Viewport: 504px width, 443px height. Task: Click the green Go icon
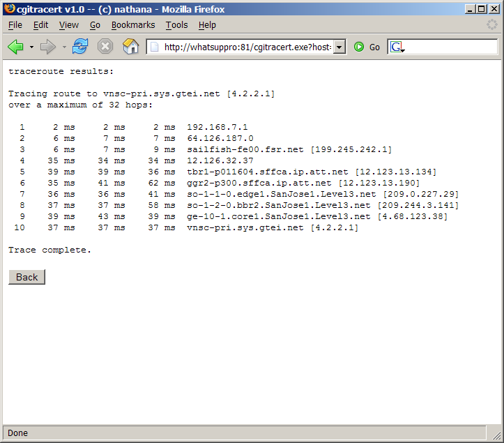tap(359, 47)
